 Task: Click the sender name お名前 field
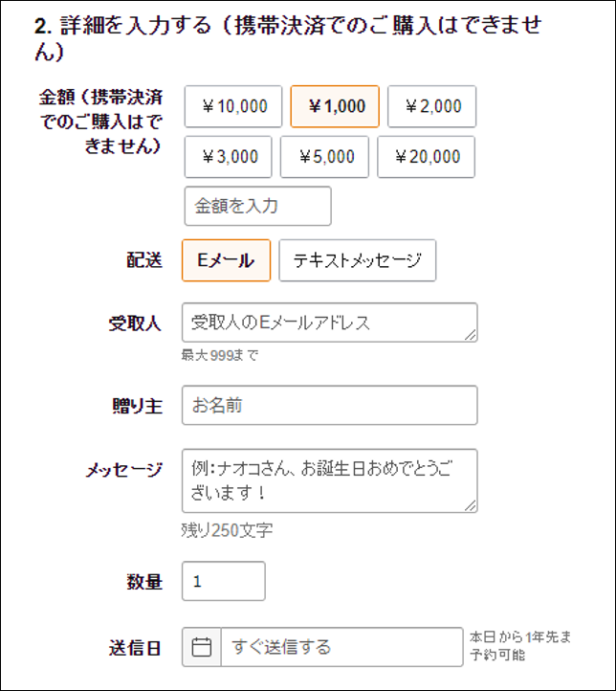point(329,405)
